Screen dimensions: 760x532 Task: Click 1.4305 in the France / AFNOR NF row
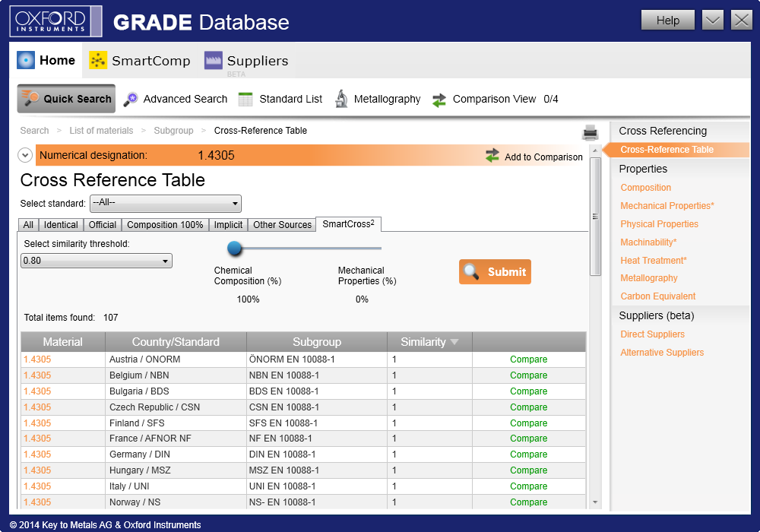pos(37,439)
